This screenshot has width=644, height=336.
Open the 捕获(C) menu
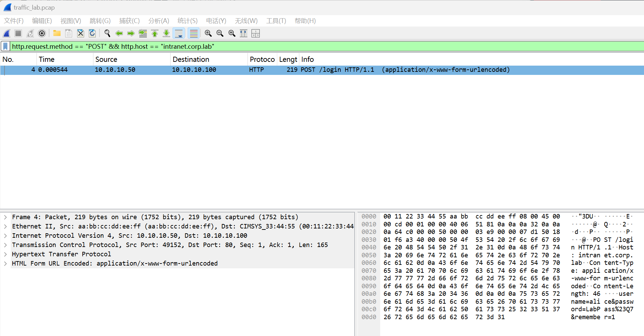point(129,21)
